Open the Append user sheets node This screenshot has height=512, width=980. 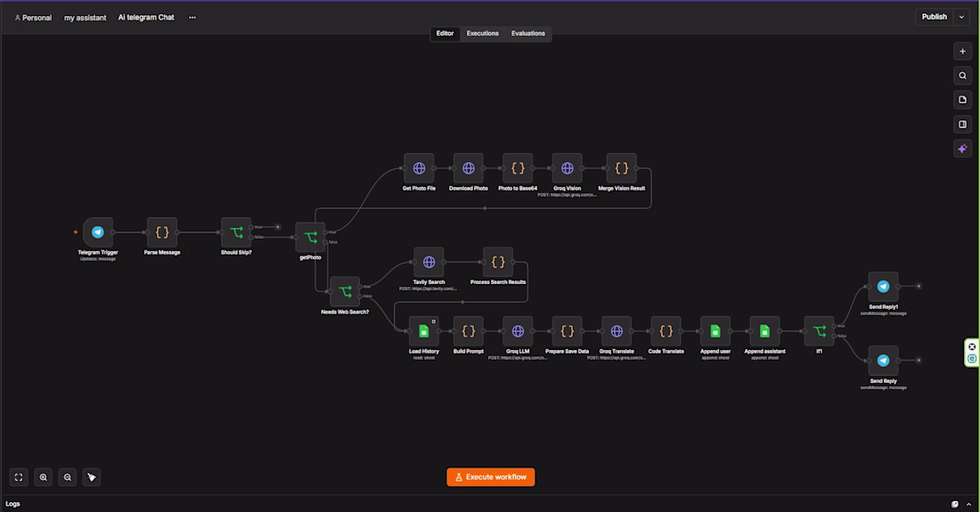coord(715,331)
